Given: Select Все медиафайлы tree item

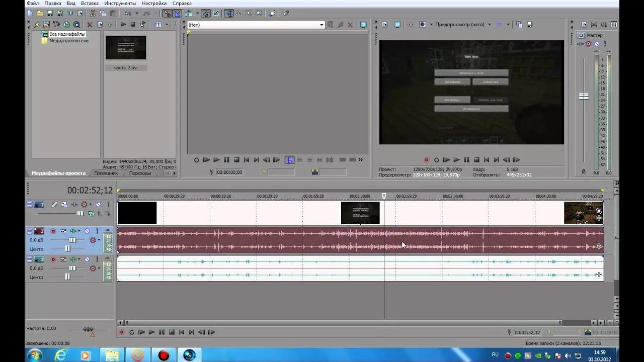Looking at the screenshot, I should coord(67,34).
